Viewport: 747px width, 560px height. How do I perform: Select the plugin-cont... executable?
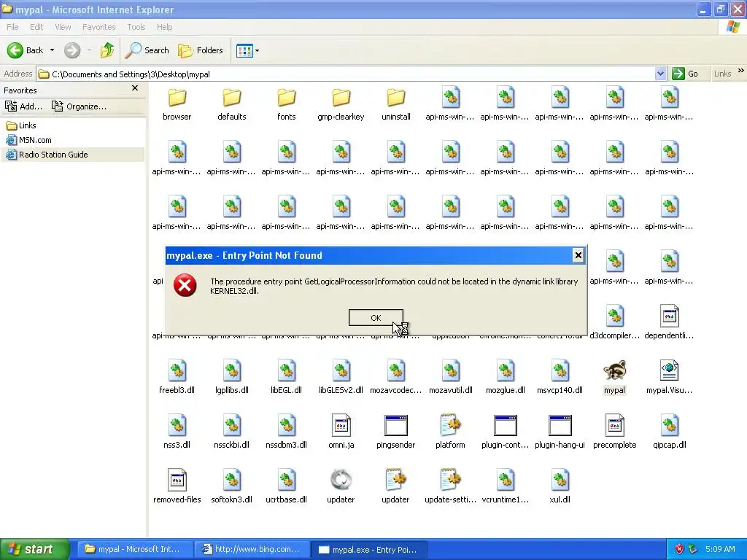point(505,432)
